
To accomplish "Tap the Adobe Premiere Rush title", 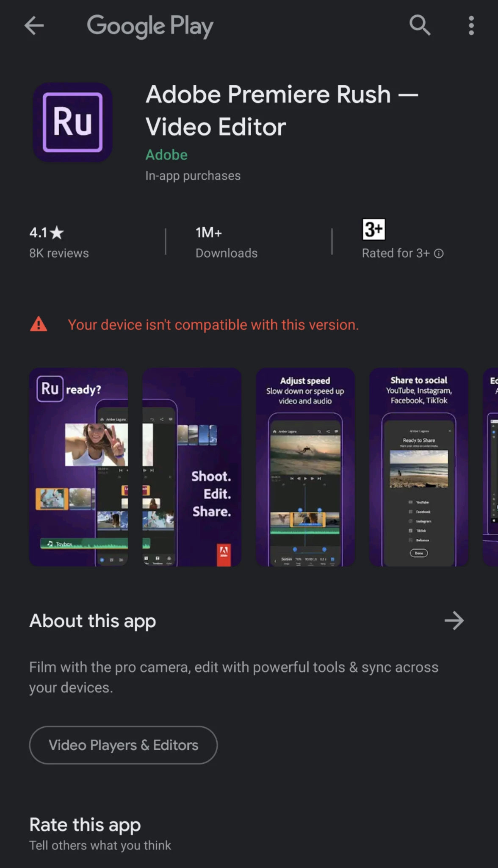I will (x=282, y=110).
